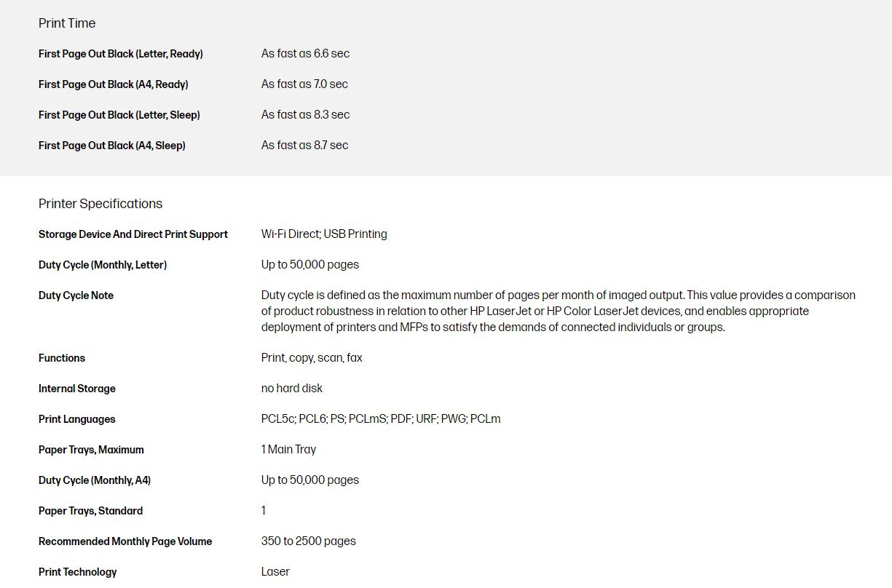
Task: Select the 'Duty Cycle (Monthly, A4)' label
Action: coord(95,480)
